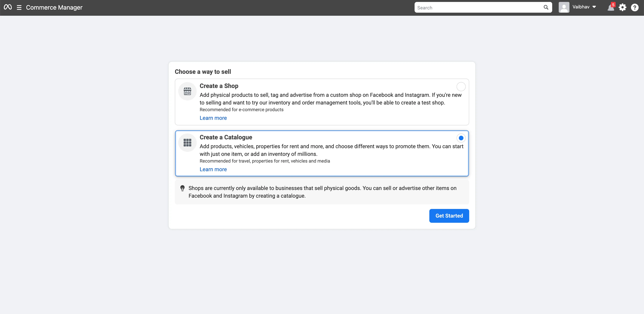Click the Commerce Manager title

tap(54, 7)
